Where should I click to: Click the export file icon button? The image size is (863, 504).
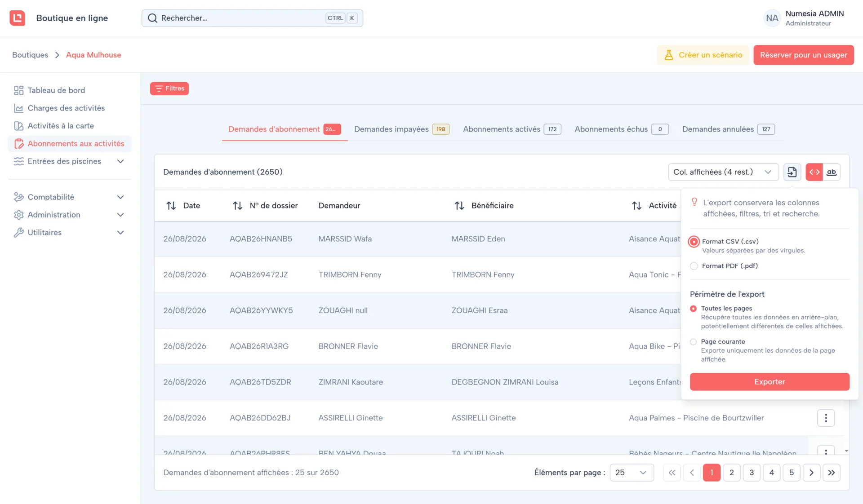click(x=792, y=172)
